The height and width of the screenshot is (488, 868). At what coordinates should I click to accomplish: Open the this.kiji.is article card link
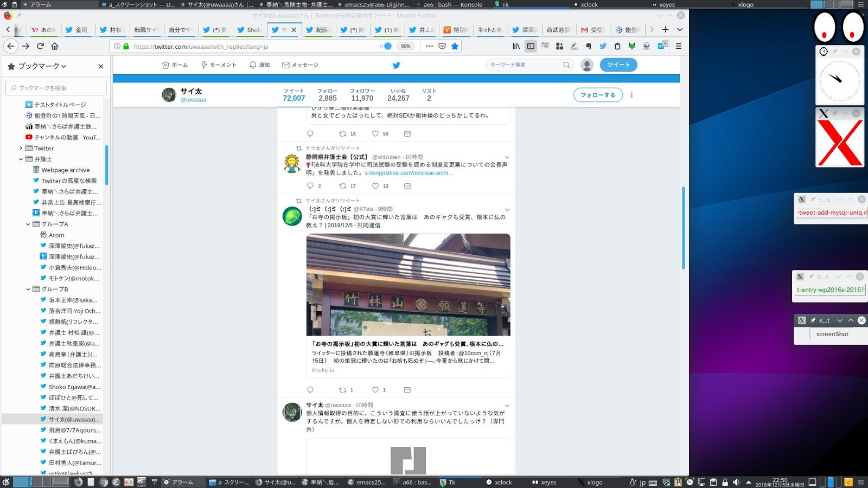click(408, 357)
